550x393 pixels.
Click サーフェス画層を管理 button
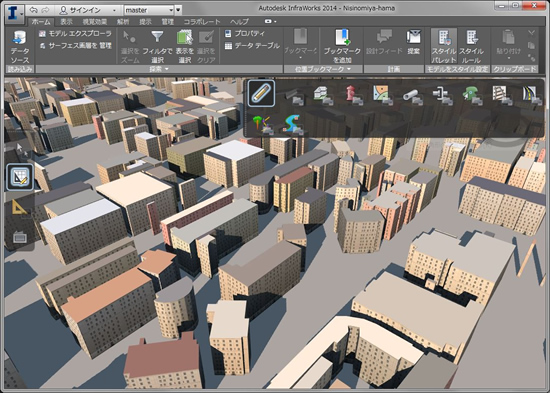(x=75, y=46)
